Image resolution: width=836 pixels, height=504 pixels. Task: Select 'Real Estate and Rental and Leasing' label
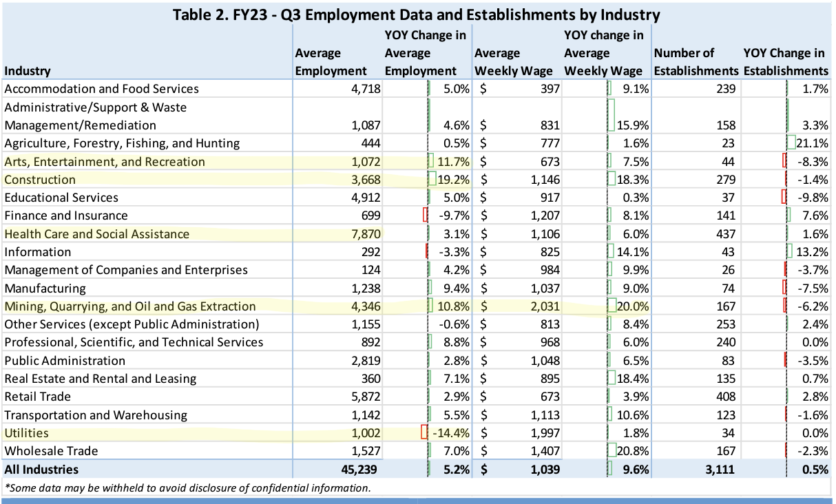coord(101,379)
